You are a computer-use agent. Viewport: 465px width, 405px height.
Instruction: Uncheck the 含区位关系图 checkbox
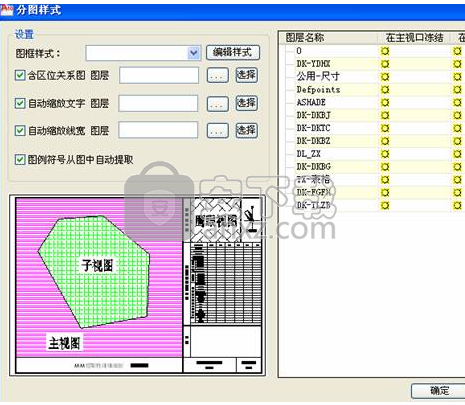point(20,75)
